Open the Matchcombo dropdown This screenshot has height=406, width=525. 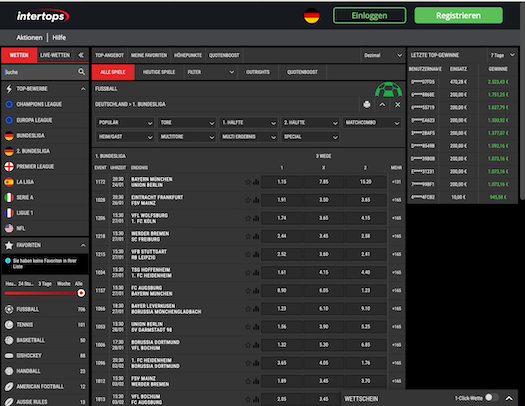[372, 123]
